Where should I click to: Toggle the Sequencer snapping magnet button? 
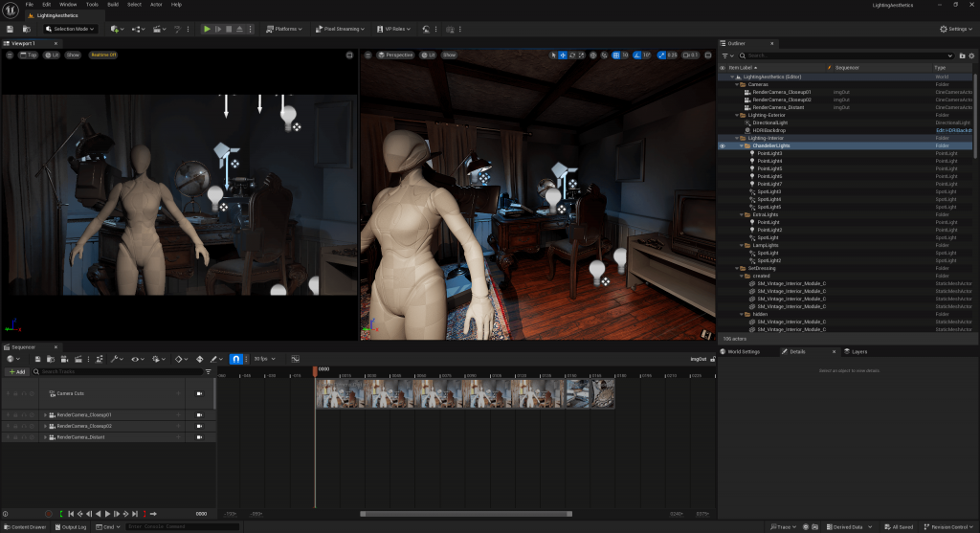pyautogui.click(x=235, y=359)
